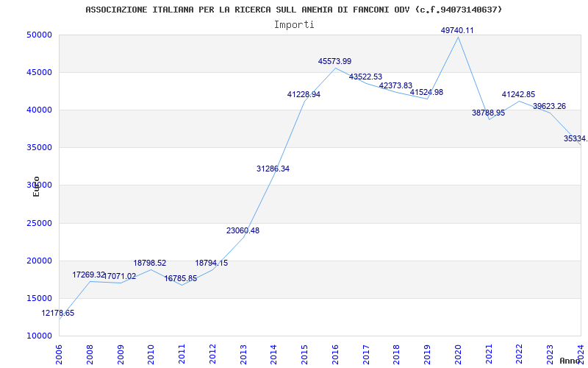The image size is (588, 368).
Task: Select the 18798.52 data label
Action: pos(150,263)
